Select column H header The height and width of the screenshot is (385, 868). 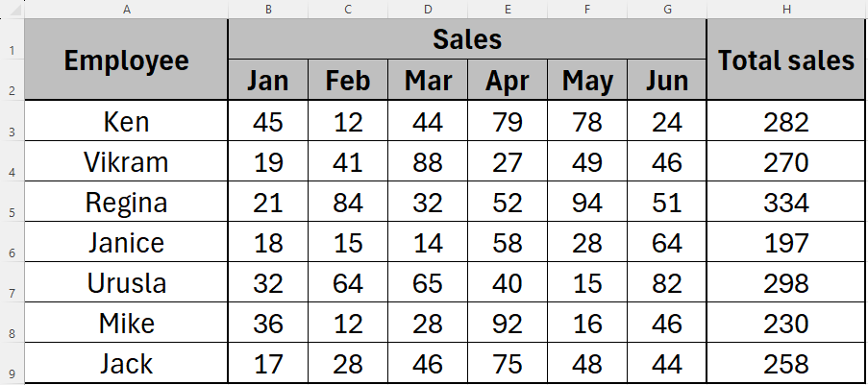click(786, 9)
